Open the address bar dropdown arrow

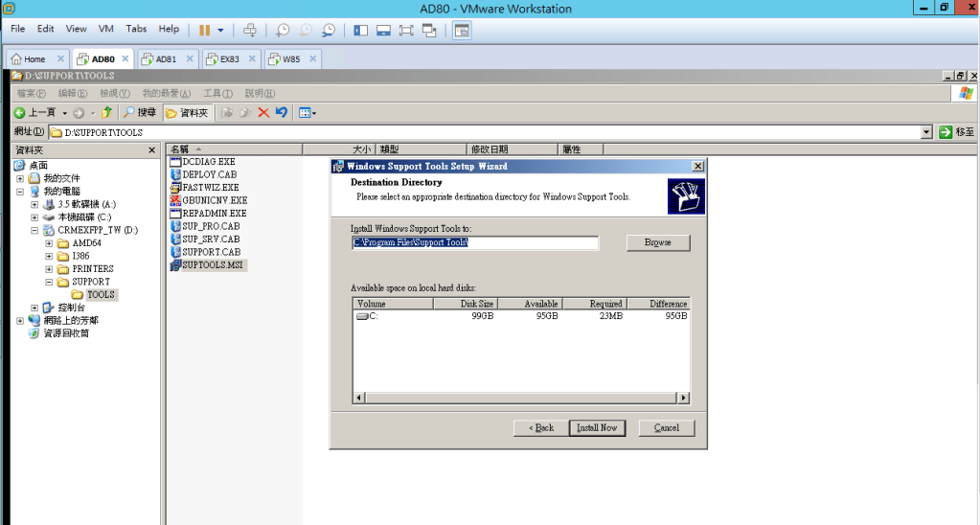pyautogui.click(x=925, y=132)
